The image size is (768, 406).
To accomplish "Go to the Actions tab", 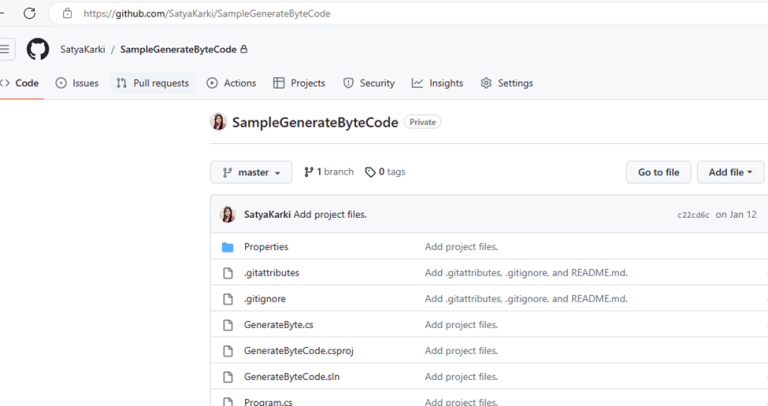I will (231, 83).
